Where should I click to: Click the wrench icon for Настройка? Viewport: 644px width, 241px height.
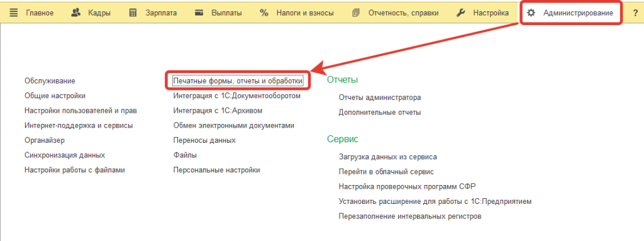(x=461, y=13)
